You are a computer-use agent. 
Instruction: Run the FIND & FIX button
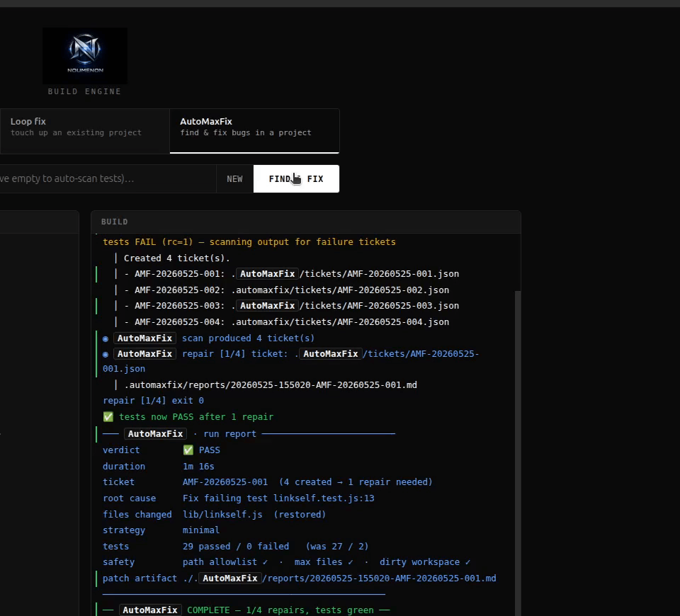[296, 179]
